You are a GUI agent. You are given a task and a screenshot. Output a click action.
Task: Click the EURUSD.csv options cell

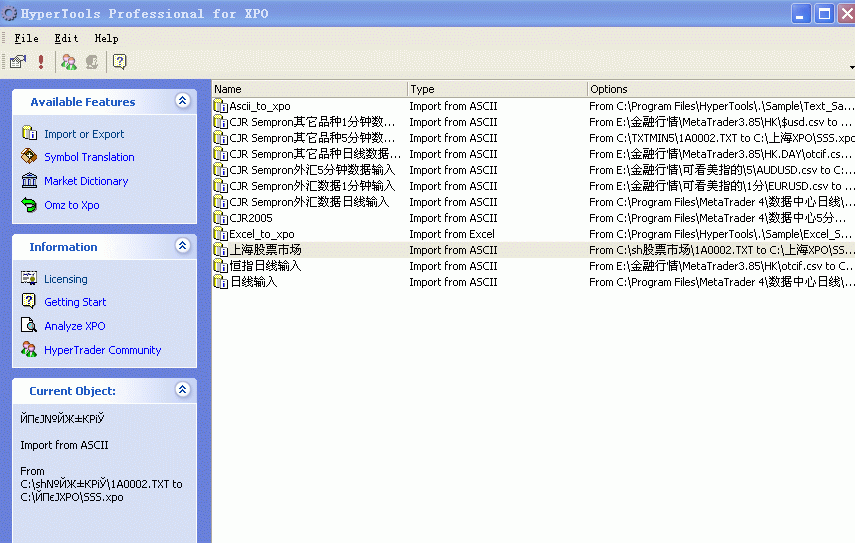[720, 186]
